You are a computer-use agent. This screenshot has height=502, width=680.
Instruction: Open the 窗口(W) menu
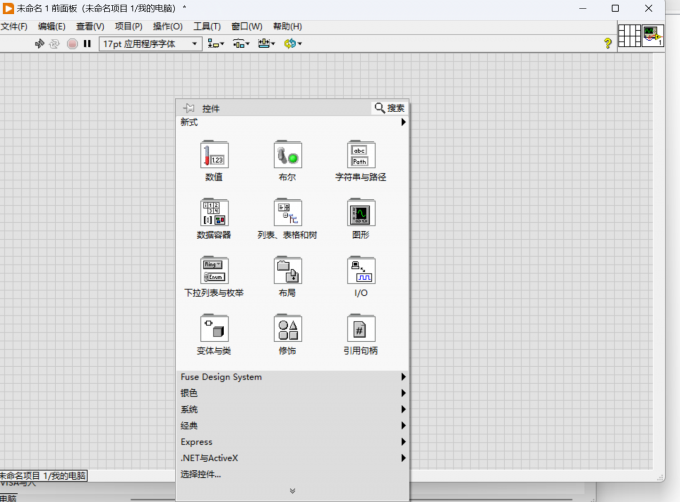tap(247, 26)
